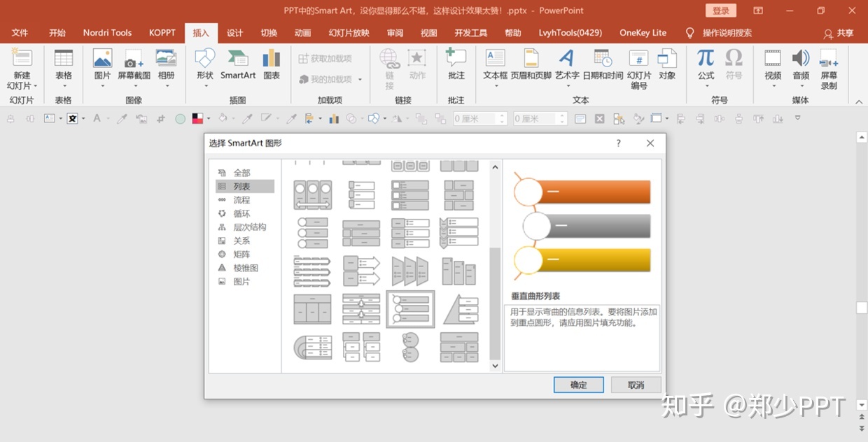The width and height of the screenshot is (868, 442).
Task: Expand the Text Box (文本框) dropdown arrow
Action: coord(496,87)
